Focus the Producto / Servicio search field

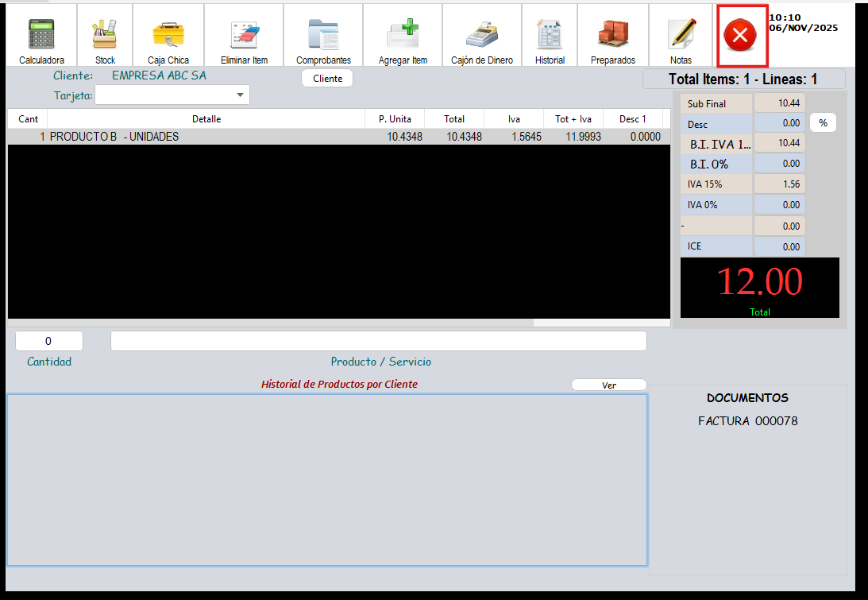(378, 341)
